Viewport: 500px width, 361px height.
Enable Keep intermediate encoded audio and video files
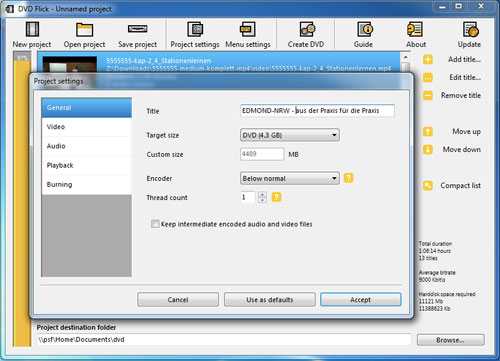click(155, 224)
